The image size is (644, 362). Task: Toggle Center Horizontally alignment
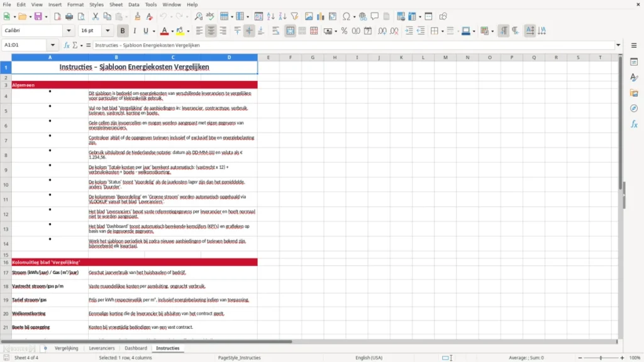[x=211, y=31]
